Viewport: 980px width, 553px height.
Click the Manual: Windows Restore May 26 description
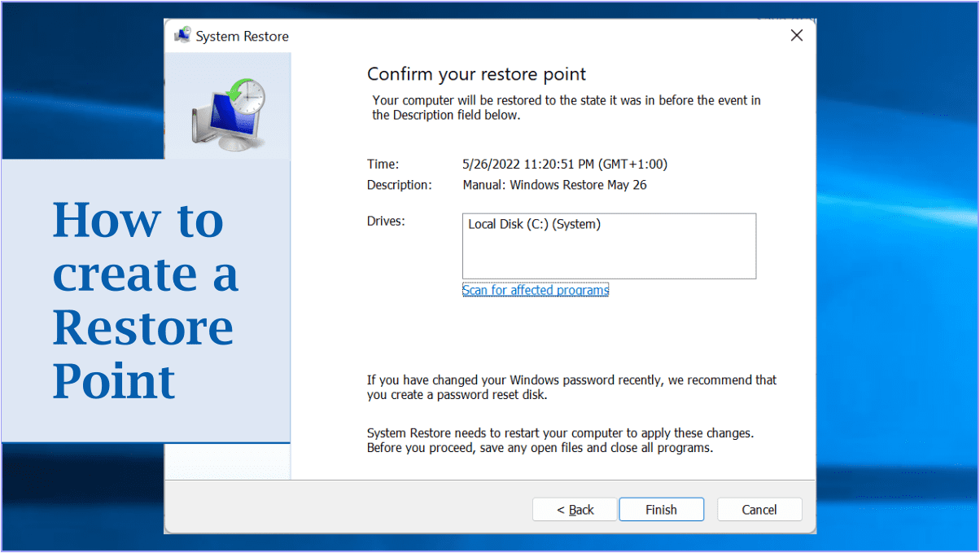point(554,185)
